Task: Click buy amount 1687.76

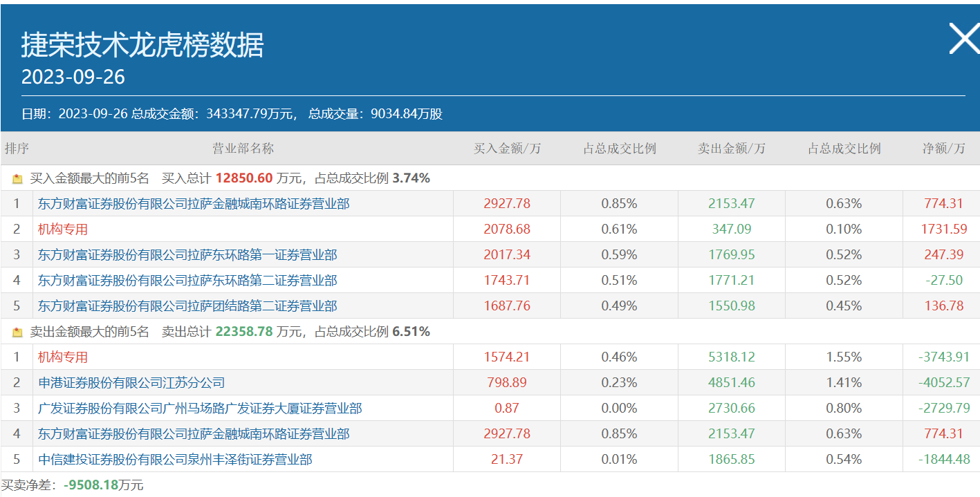Action: [x=507, y=306]
